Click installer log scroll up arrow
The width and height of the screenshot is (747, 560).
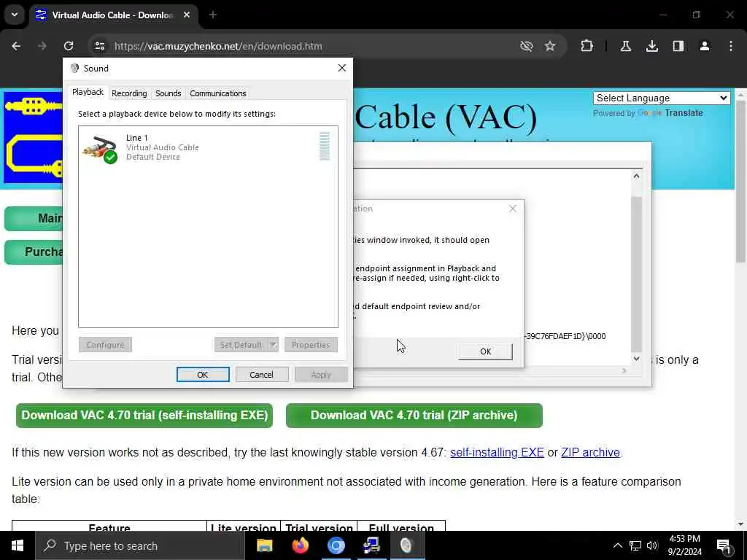636,176
